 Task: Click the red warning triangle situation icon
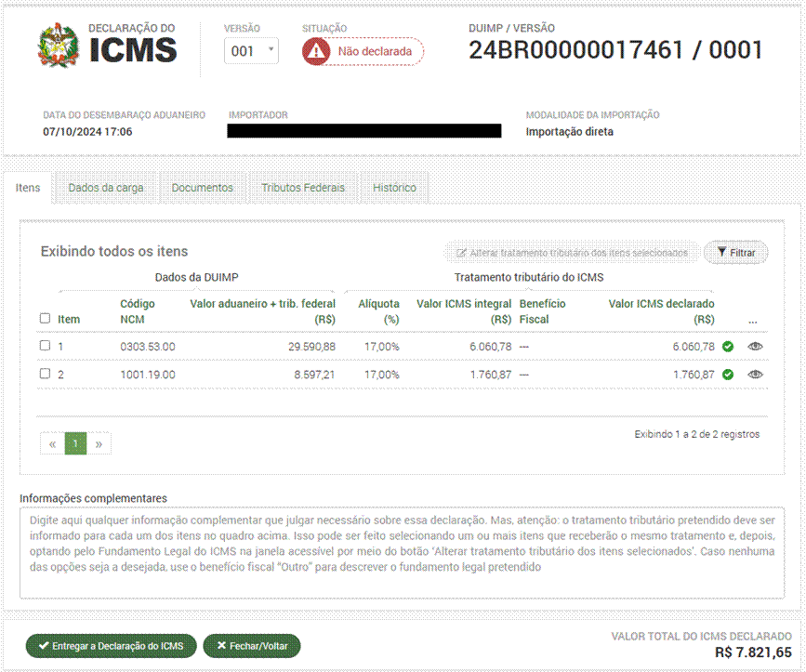tap(318, 51)
